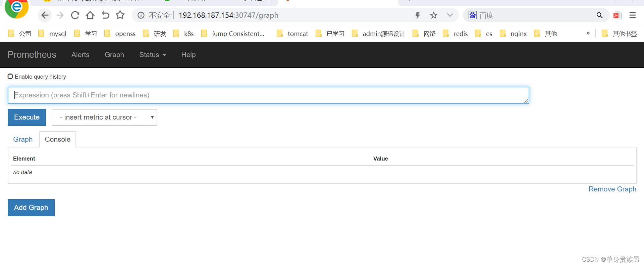Open the mysql bookmark folder

[52, 34]
